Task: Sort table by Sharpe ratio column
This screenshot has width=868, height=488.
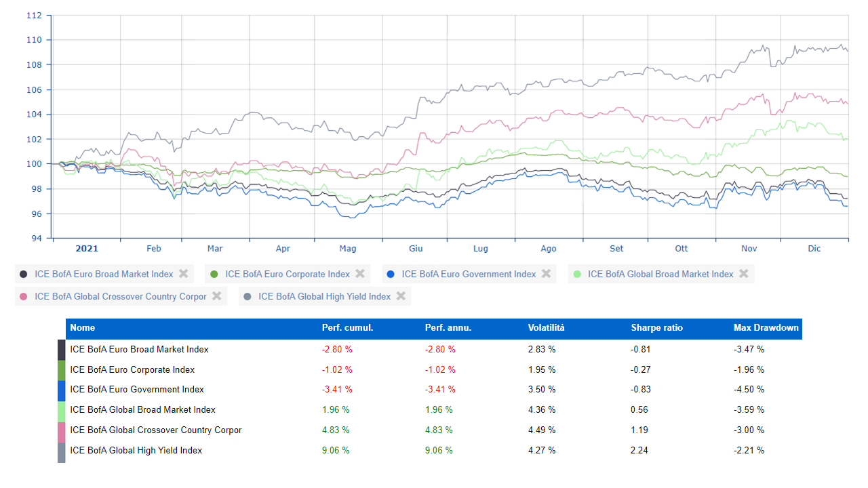Action: (x=656, y=328)
